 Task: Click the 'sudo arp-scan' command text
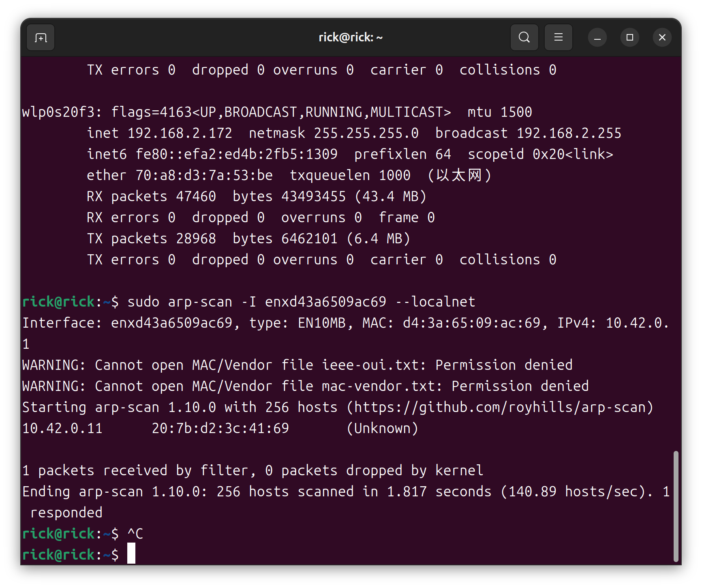[180, 302]
